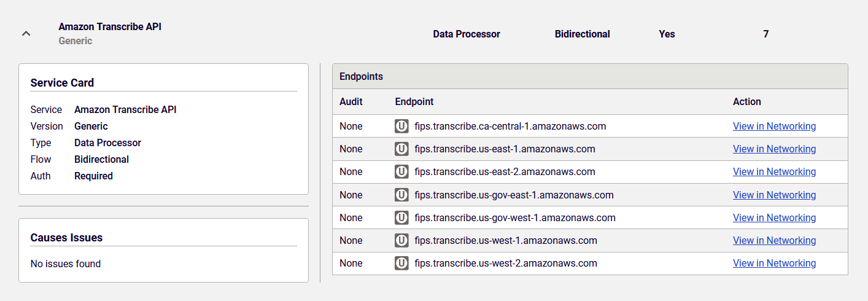Image resolution: width=868 pixels, height=301 pixels.
Task: Click the Audit column header
Action: tap(351, 102)
